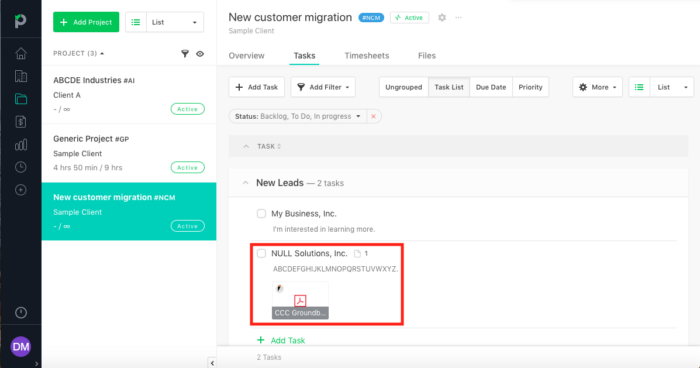Click the quick add plus circle icon
This screenshot has height=368, width=700.
21,190
